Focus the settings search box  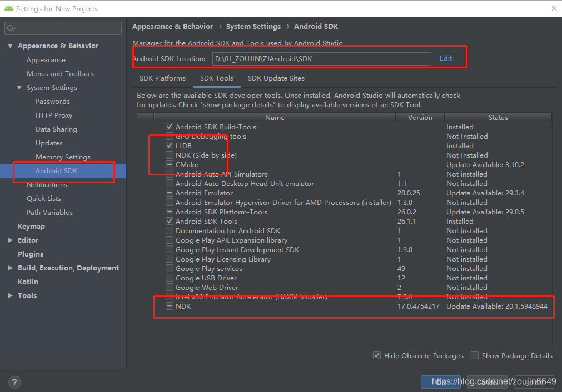click(x=63, y=28)
